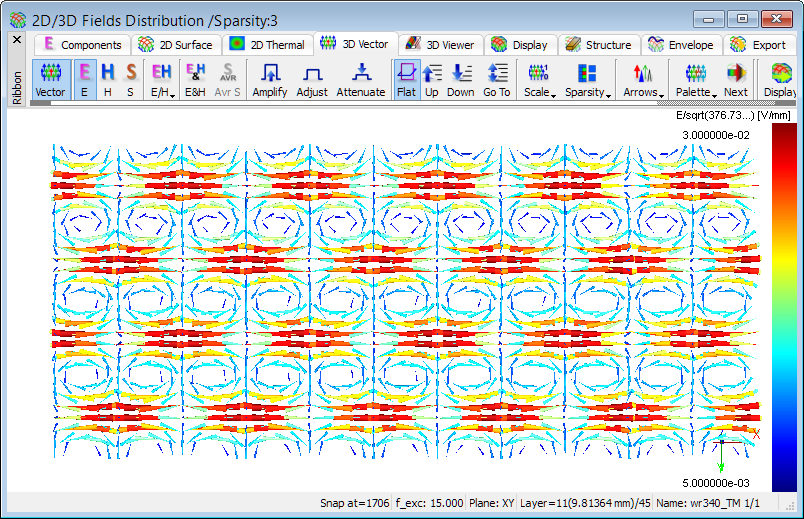Click the S Poynting vector button
The width and height of the screenshot is (804, 519).
pos(130,79)
